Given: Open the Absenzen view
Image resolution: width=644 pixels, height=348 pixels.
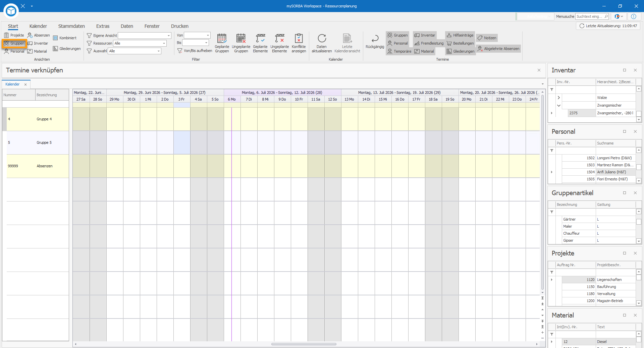Looking at the screenshot, I should 39,35.
